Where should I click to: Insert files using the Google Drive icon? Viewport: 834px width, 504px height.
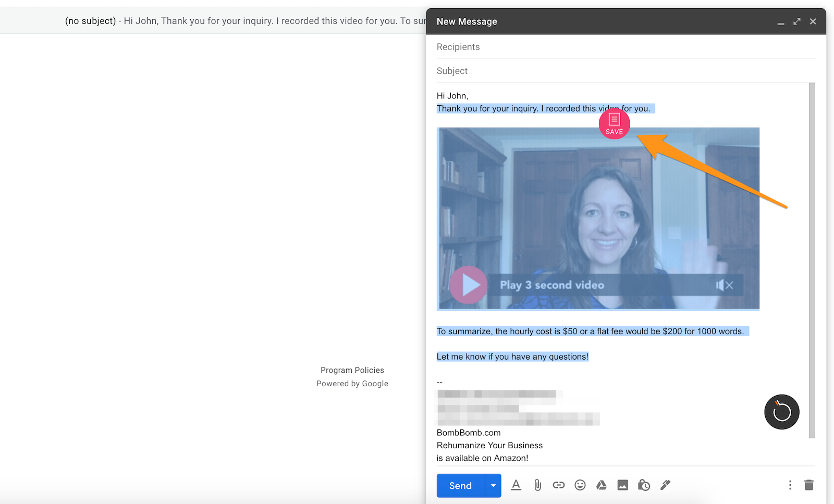pyautogui.click(x=602, y=485)
